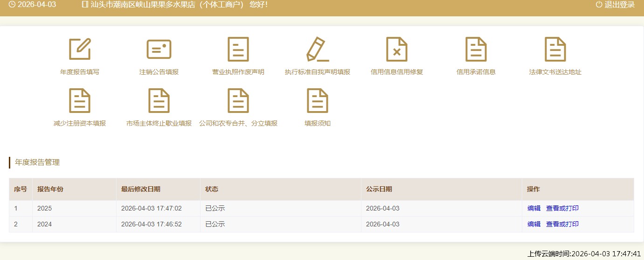Open the 市场主体终止歇业填报 icon

pyautogui.click(x=159, y=101)
